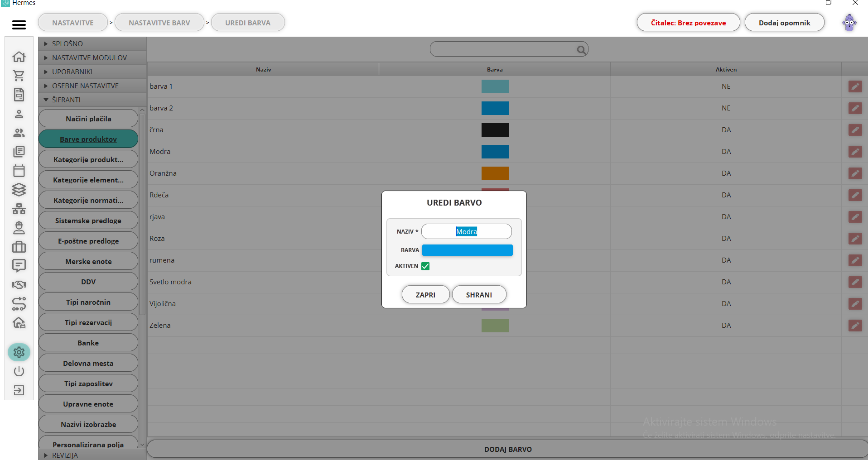The image size is (868, 460).
Task: Click the user avatar mascot icon
Action: click(849, 22)
